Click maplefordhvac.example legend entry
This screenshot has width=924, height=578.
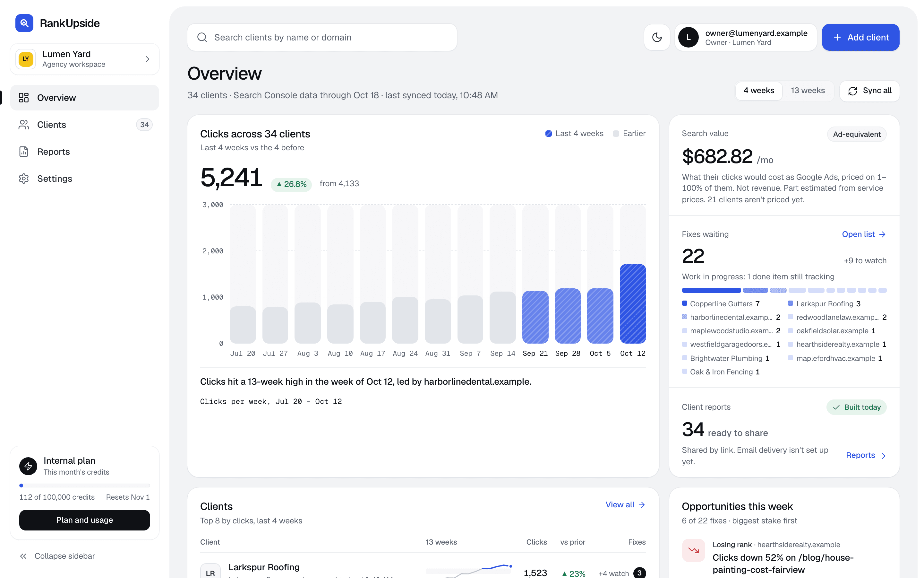(835, 358)
